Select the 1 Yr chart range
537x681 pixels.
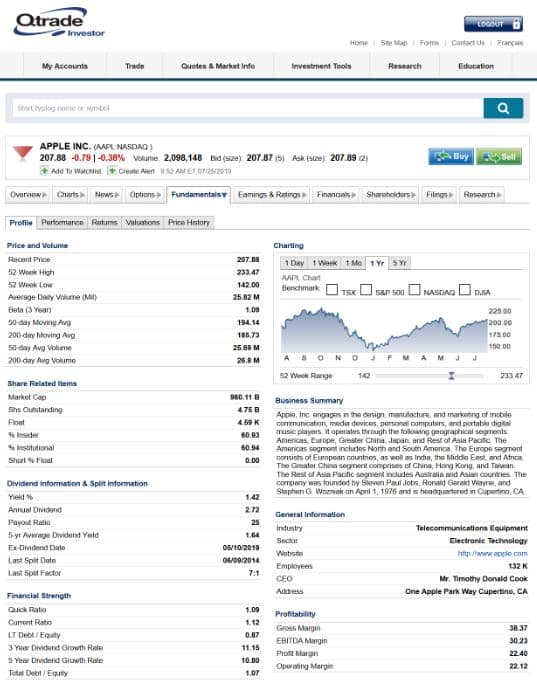point(377,263)
